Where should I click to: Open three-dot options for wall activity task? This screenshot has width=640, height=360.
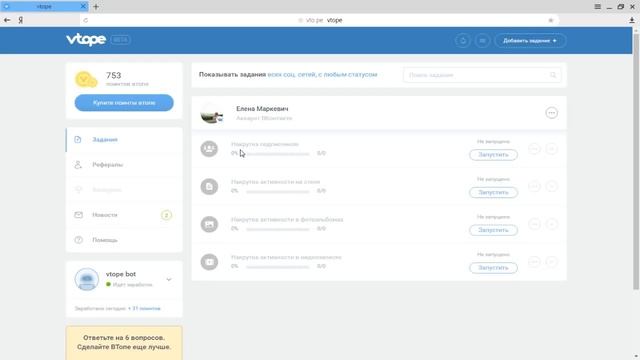pyautogui.click(x=534, y=187)
